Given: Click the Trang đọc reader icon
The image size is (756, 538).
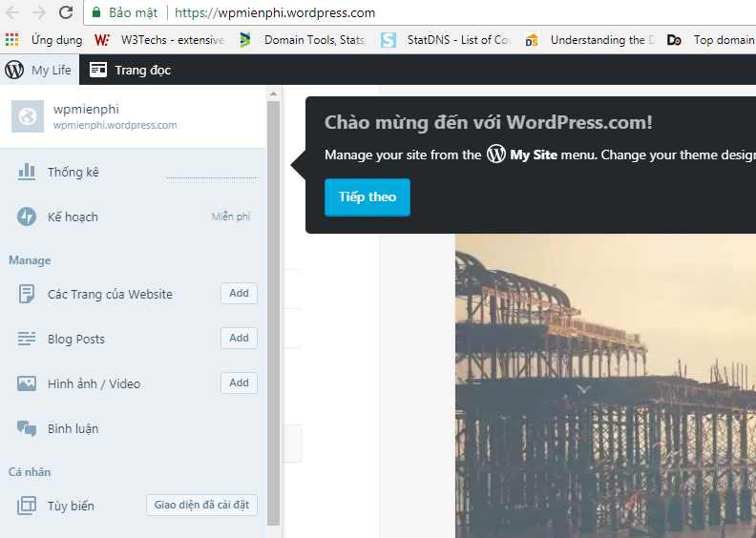Looking at the screenshot, I should click(x=98, y=70).
